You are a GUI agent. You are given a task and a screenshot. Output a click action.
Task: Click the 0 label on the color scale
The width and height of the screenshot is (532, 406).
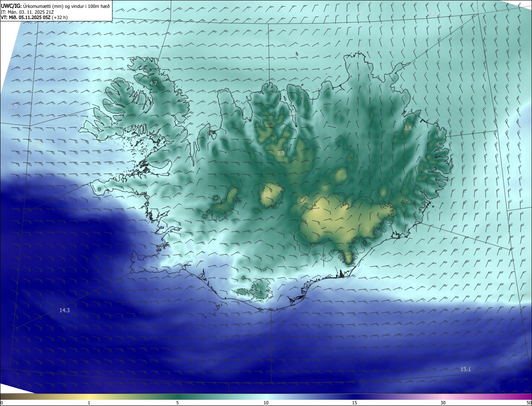pos(2,403)
